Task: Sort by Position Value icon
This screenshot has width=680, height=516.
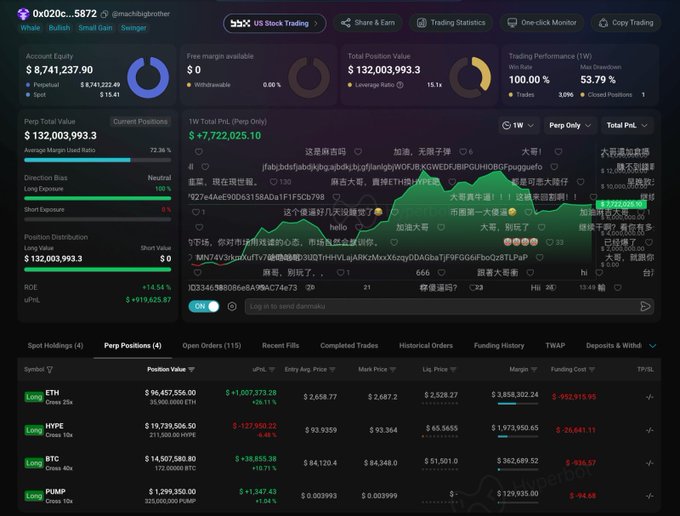Action: pyautogui.click(x=191, y=369)
